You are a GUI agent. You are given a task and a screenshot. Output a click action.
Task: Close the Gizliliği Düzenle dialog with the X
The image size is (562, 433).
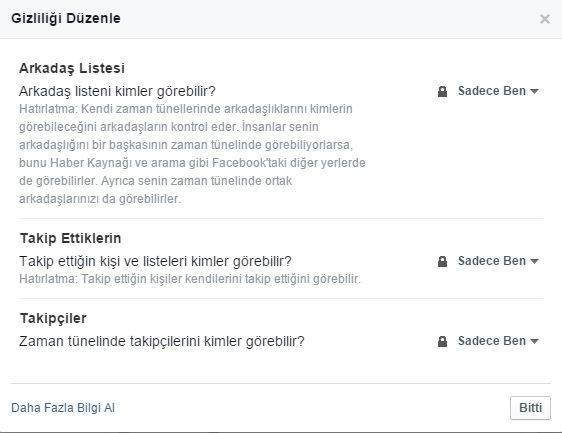545,19
